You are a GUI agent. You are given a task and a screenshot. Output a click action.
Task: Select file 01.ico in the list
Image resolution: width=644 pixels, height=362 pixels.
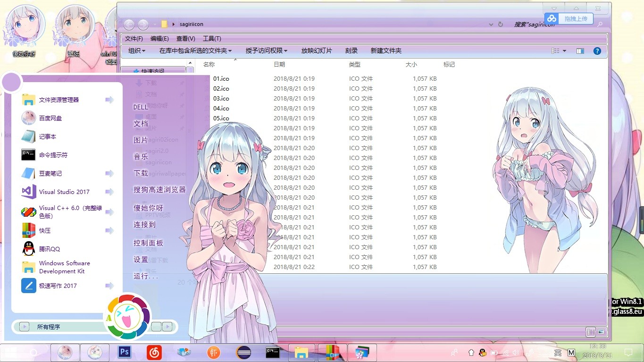click(x=221, y=79)
